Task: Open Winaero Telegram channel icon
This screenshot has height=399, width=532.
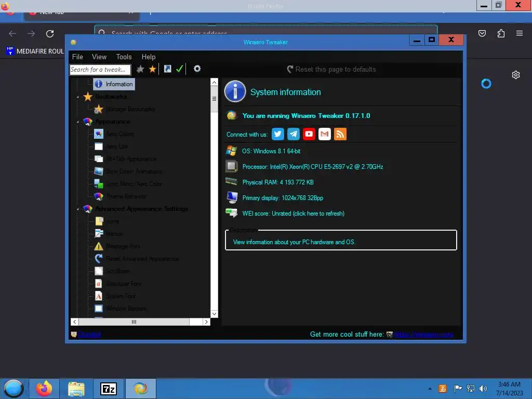Action: point(293,134)
